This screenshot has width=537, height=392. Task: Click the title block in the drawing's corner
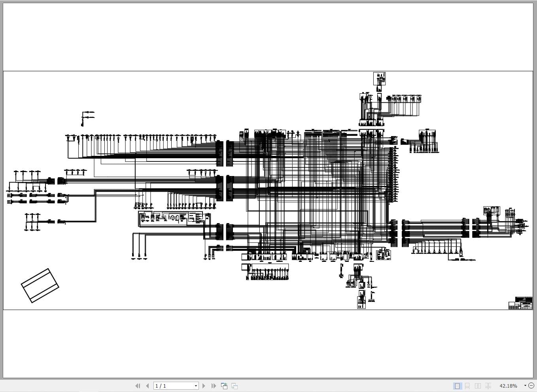[520, 303]
